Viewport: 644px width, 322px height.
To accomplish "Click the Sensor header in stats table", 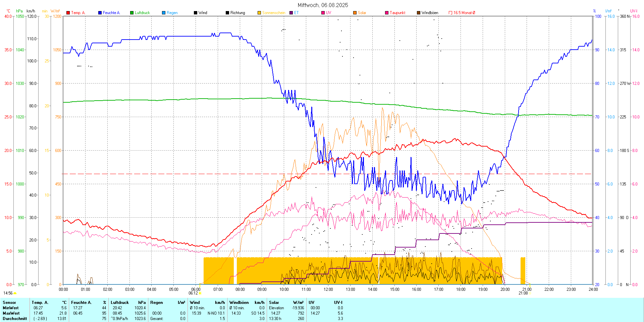I will click(9, 303).
